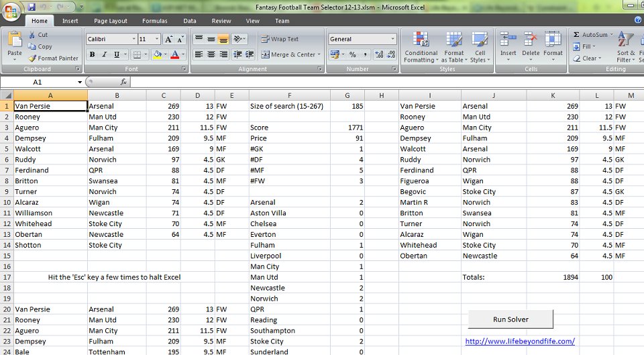The width and height of the screenshot is (644, 355).
Task: Click the Run Solver button
Action: click(511, 319)
